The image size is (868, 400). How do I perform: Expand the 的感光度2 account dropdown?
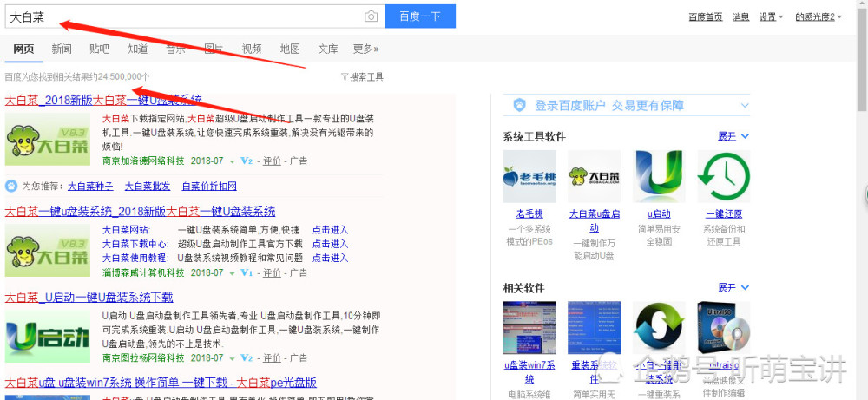click(x=819, y=16)
